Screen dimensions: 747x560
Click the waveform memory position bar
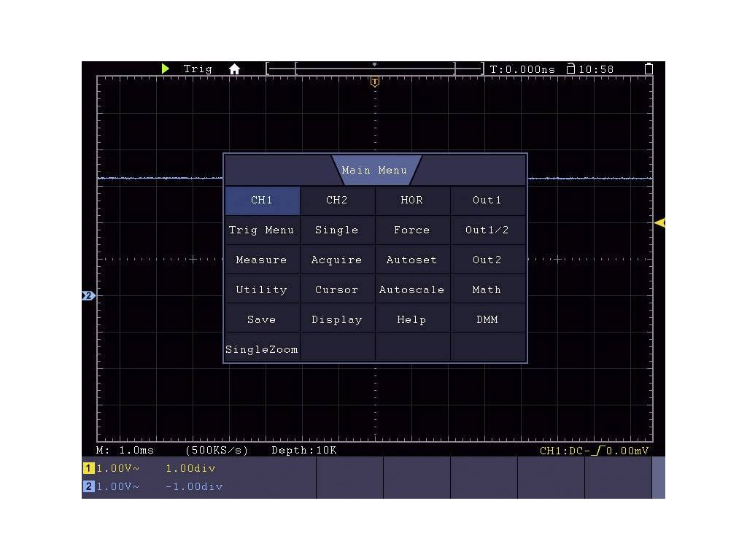(x=375, y=69)
